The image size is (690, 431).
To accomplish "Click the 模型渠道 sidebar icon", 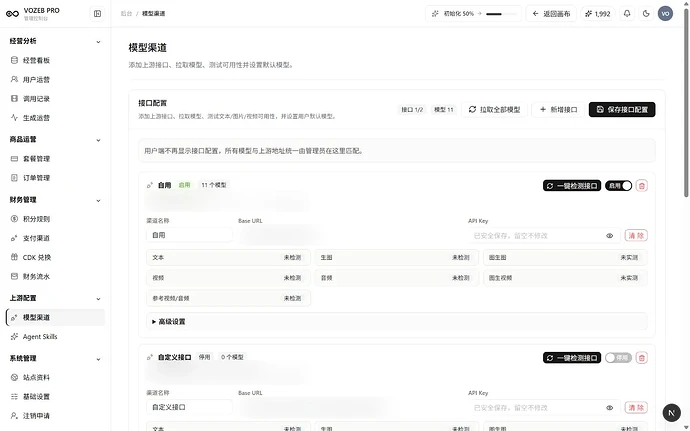I will pos(14,317).
